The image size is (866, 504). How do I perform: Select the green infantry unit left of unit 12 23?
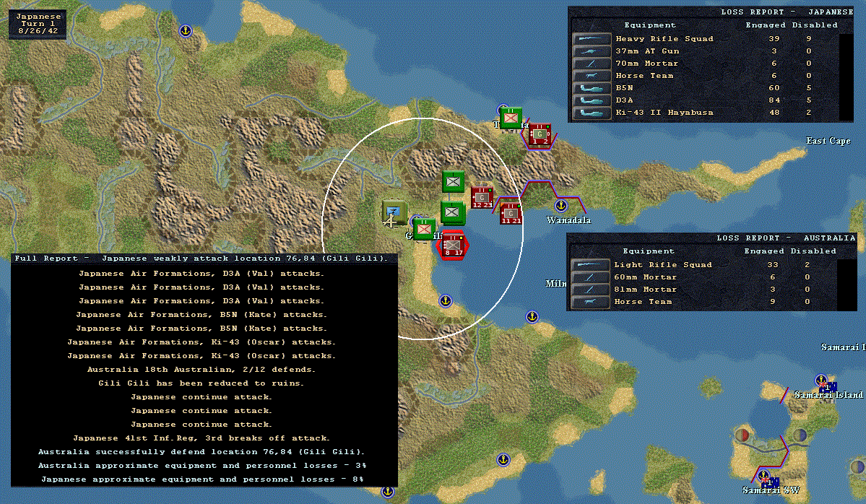click(453, 182)
